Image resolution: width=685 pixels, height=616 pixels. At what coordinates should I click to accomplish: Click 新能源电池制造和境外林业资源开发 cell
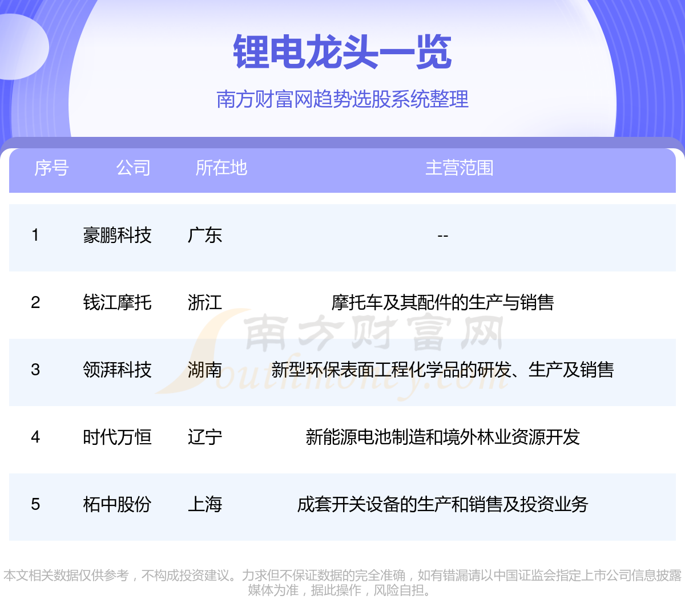(x=442, y=437)
